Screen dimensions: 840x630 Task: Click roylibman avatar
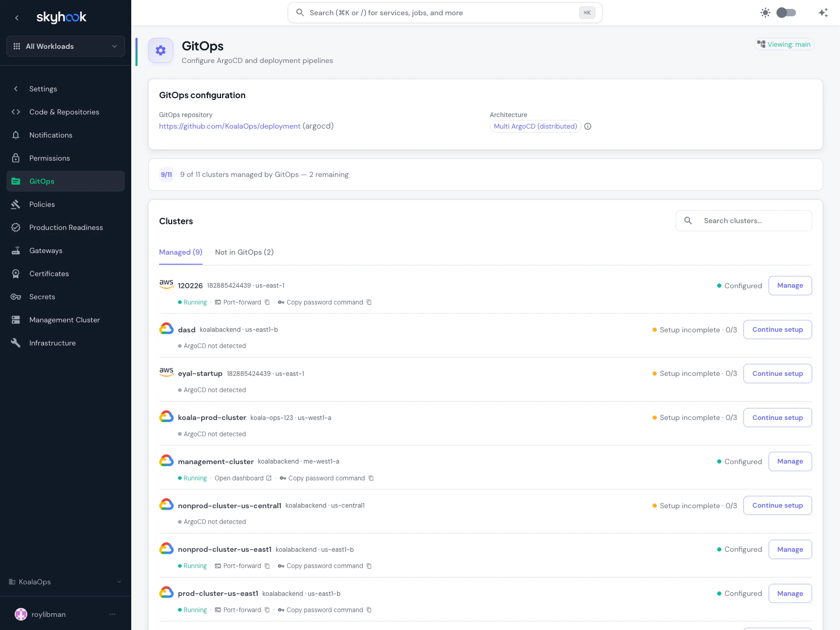(21, 614)
